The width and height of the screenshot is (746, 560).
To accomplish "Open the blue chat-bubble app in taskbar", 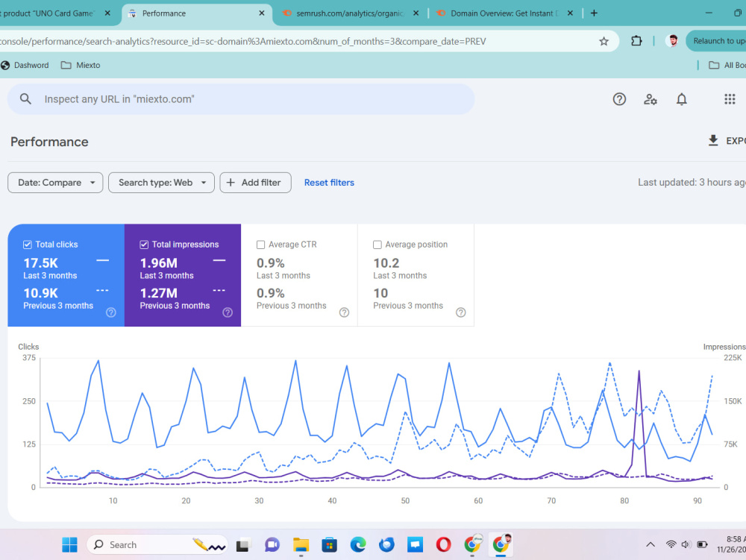I will pyautogui.click(x=415, y=545).
